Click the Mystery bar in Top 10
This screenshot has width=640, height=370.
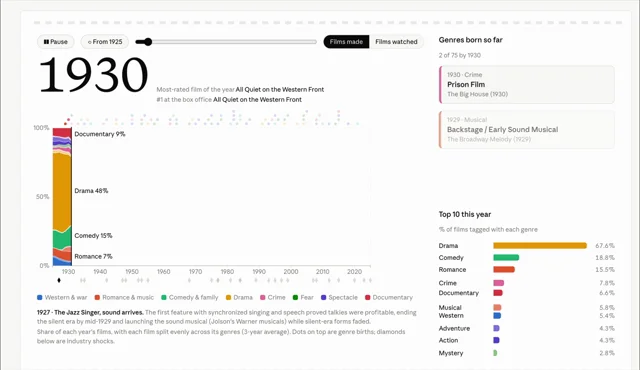pyautogui.click(x=495, y=353)
